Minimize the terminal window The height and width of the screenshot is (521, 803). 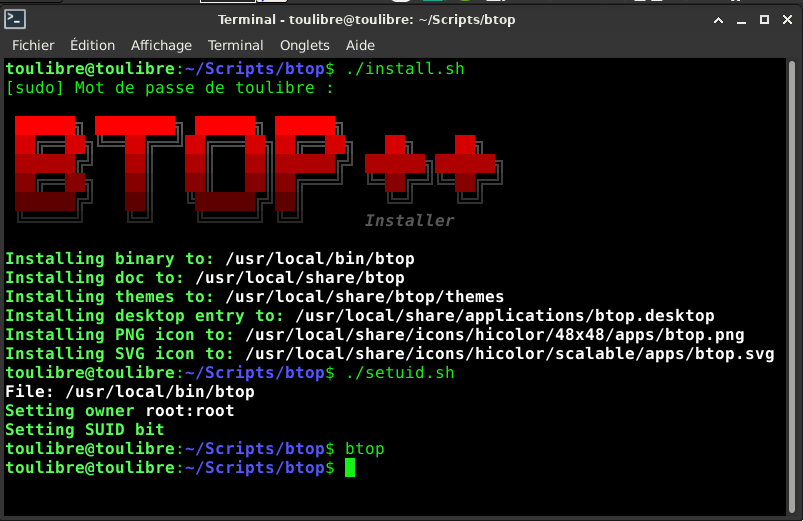point(741,21)
